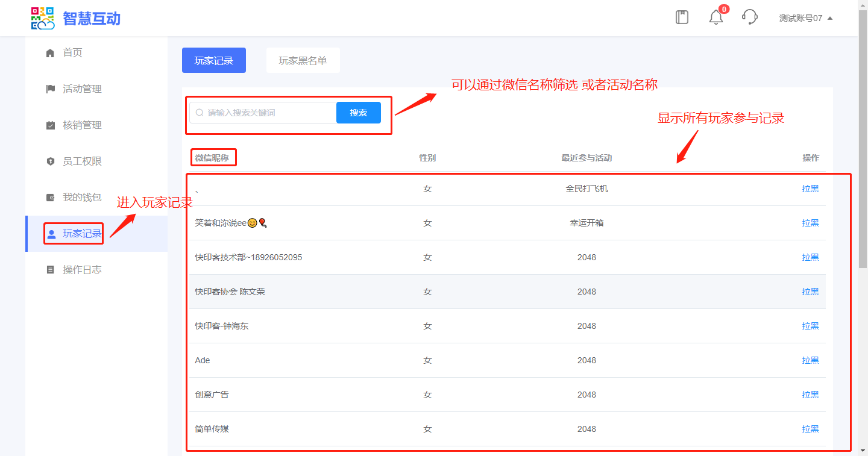868x456 pixels.
Task: Click the shield icon beside 员工权限
Action: [51, 161]
